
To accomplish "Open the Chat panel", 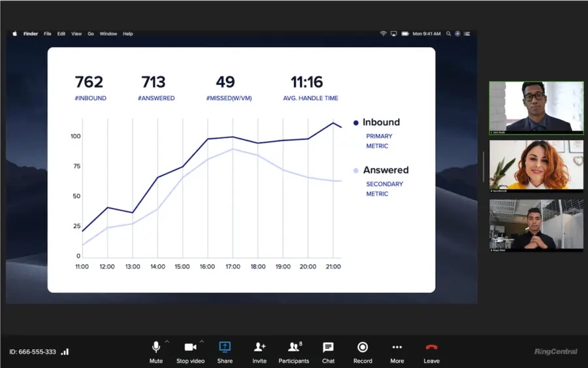I will (328, 347).
